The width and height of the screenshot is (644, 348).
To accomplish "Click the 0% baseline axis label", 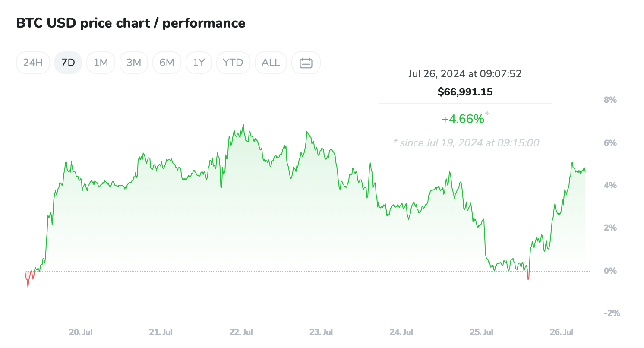I will [611, 271].
